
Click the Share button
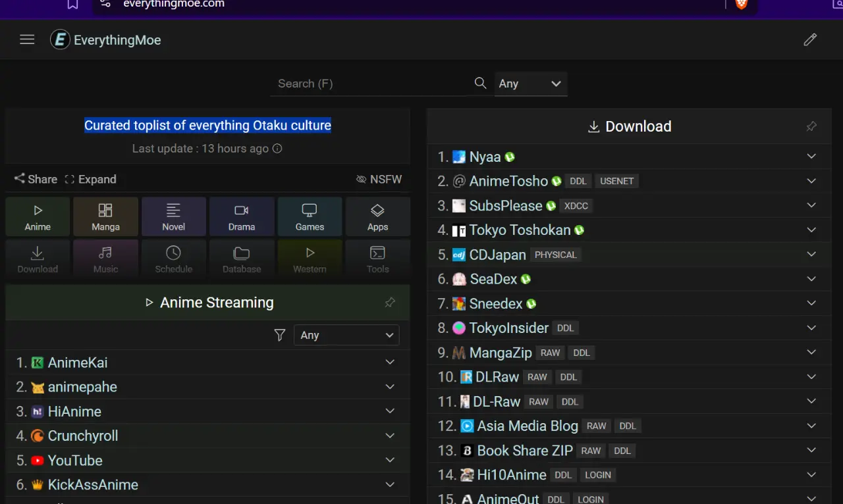point(36,179)
